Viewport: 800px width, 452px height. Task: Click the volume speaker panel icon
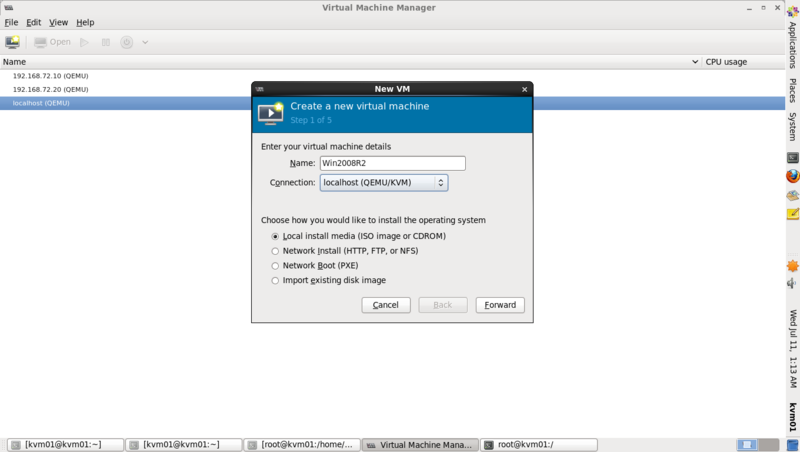792,284
